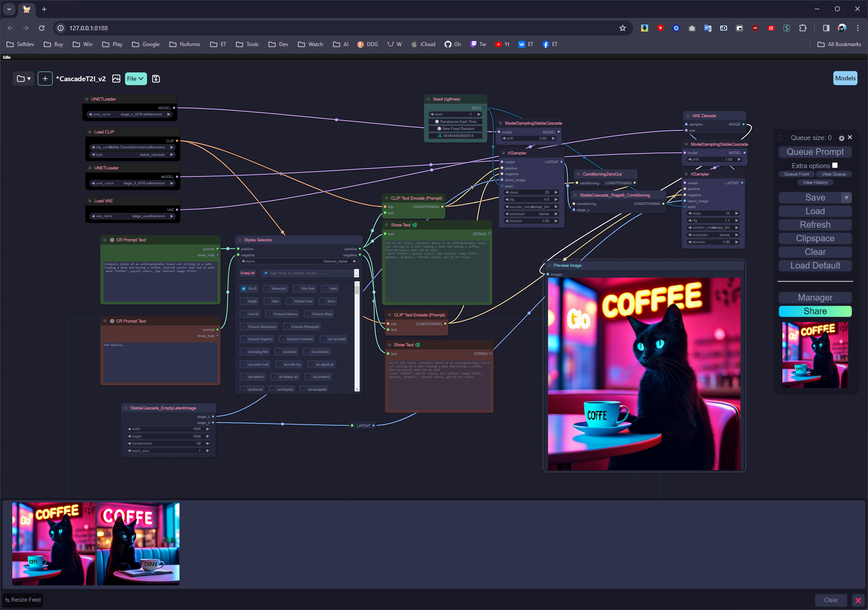Image resolution: width=868 pixels, height=610 pixels.
Task: Open the Tools bookmarks folder
Action: (x=247, y=44)
